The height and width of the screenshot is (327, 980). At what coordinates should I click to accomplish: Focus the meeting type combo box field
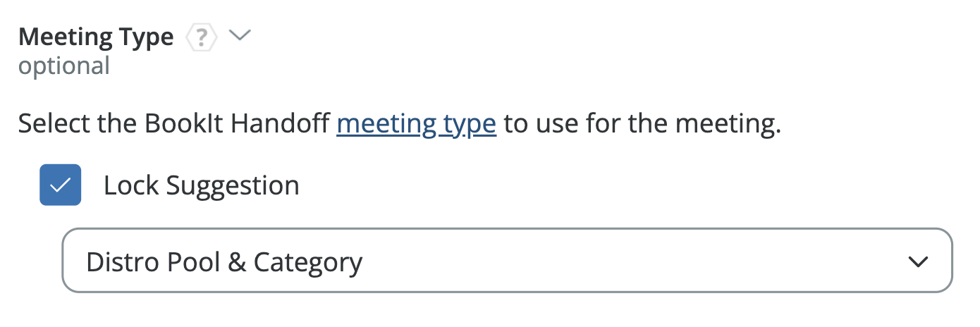tap(507, 260)
